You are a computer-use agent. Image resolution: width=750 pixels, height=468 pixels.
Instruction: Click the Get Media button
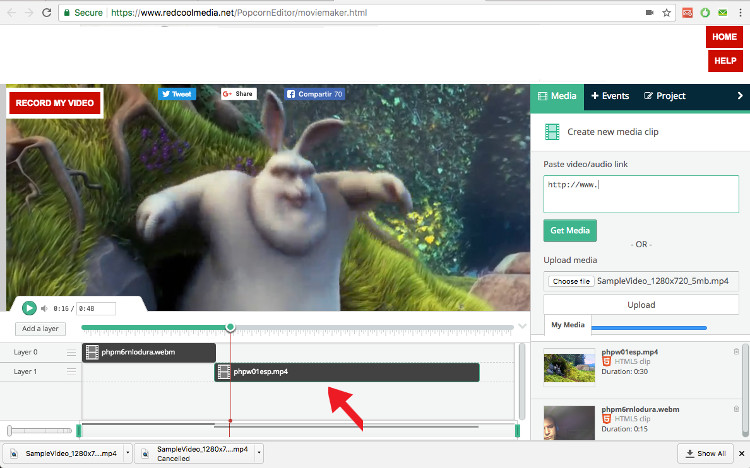(x=570, y=231)
